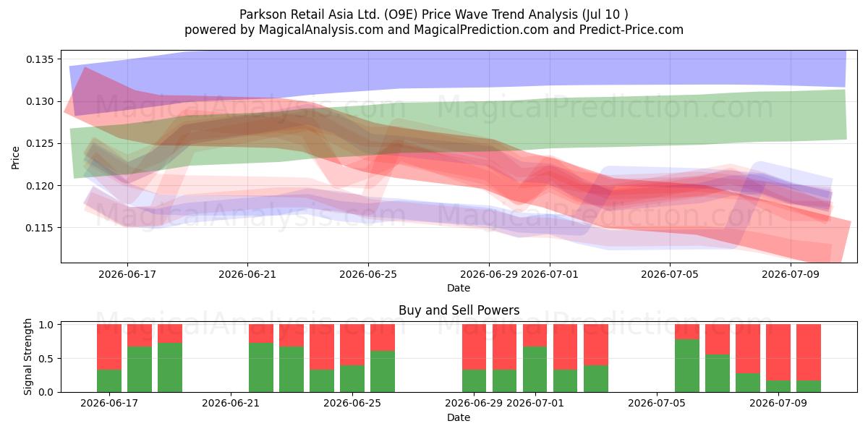Click 2026-06-21 on the price chart axis

[x=247, y=274]
